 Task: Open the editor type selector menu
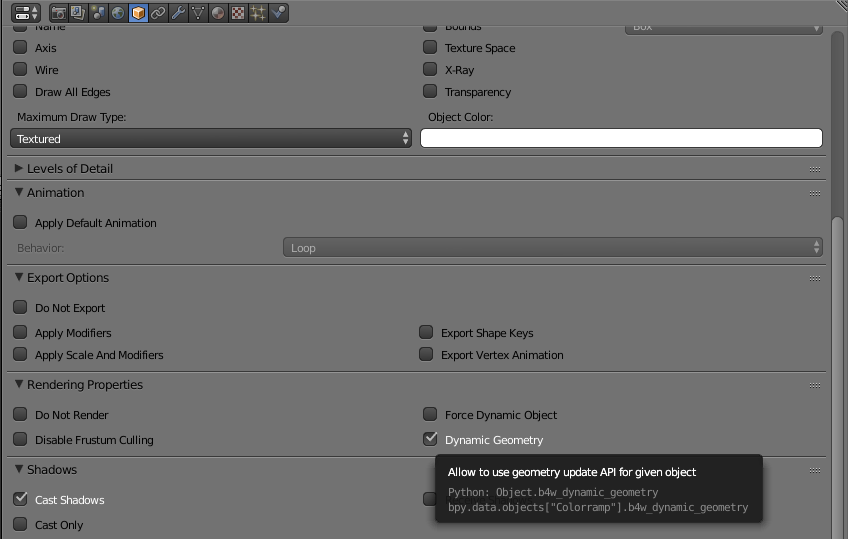tap(26, 13)
